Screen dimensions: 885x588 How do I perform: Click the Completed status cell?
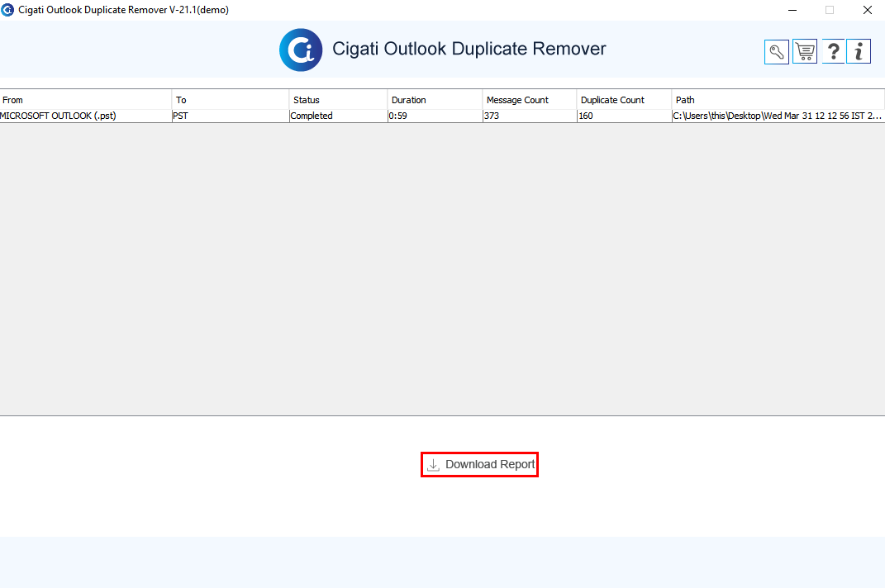(338, 116)
